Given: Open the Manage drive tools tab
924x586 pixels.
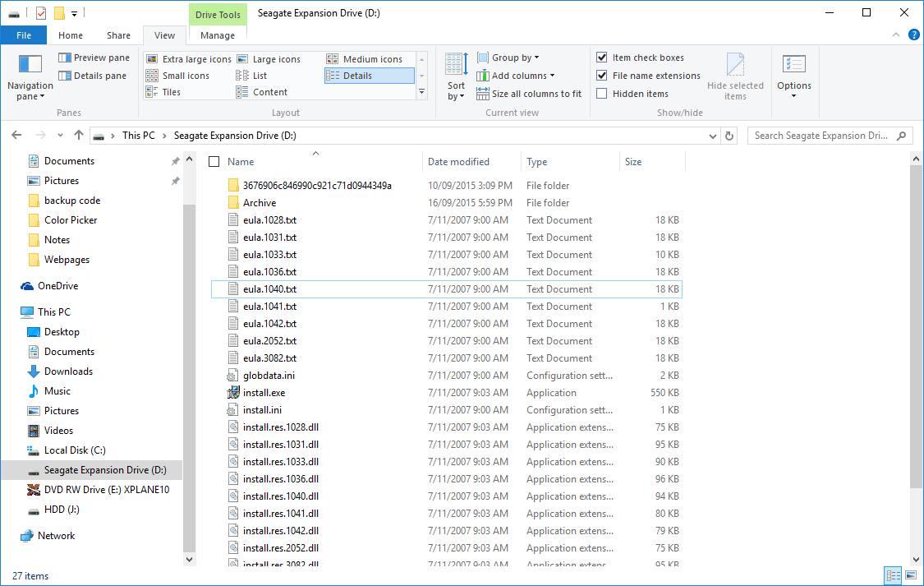Looking at the screenshot, I should 217,35.
